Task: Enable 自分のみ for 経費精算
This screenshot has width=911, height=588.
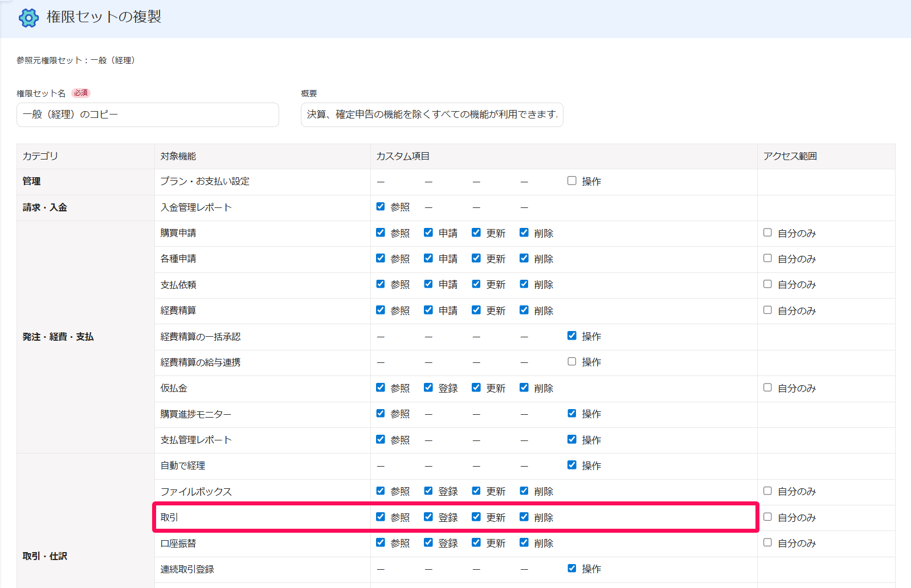Action: point(768,310)
